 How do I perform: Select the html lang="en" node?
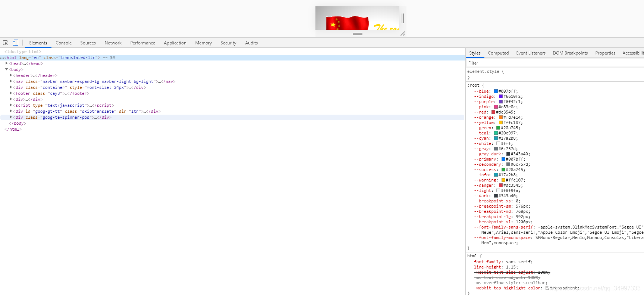[232, 58]
